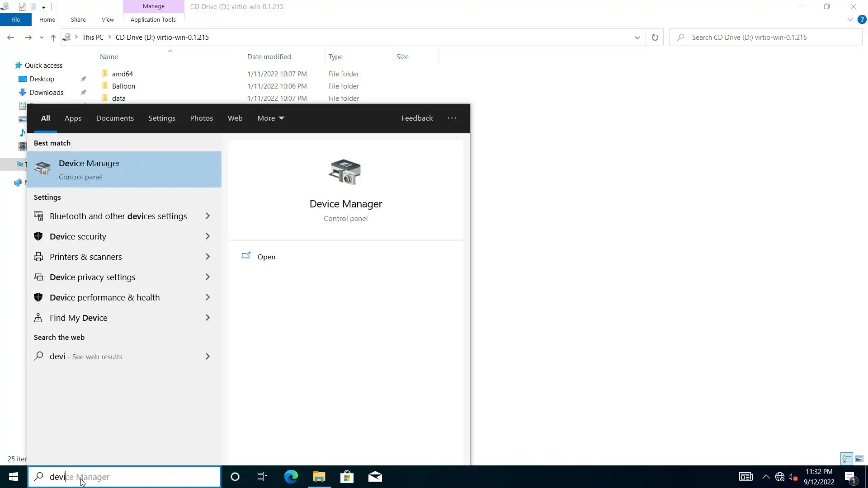Expand Bluetooth and other devices settings
868x488 pixels.
pyautogui.click(x=208, y=216)
